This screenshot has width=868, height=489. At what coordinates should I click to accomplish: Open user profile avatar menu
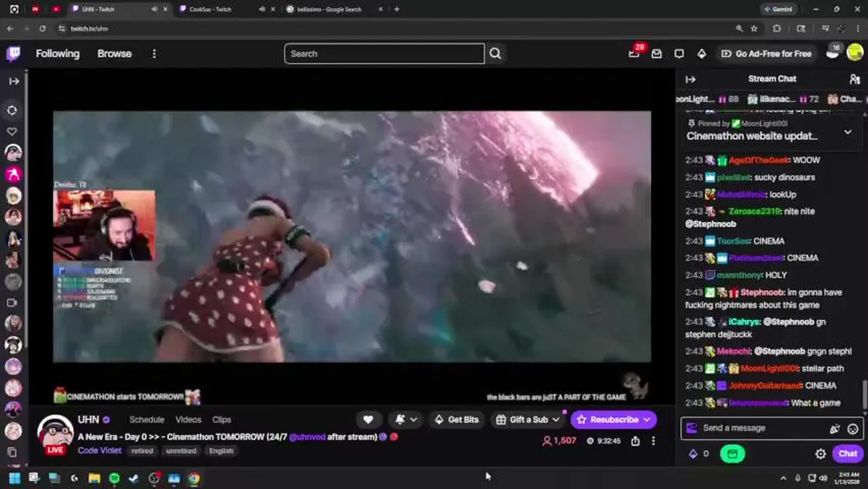(x=855, y=54)
